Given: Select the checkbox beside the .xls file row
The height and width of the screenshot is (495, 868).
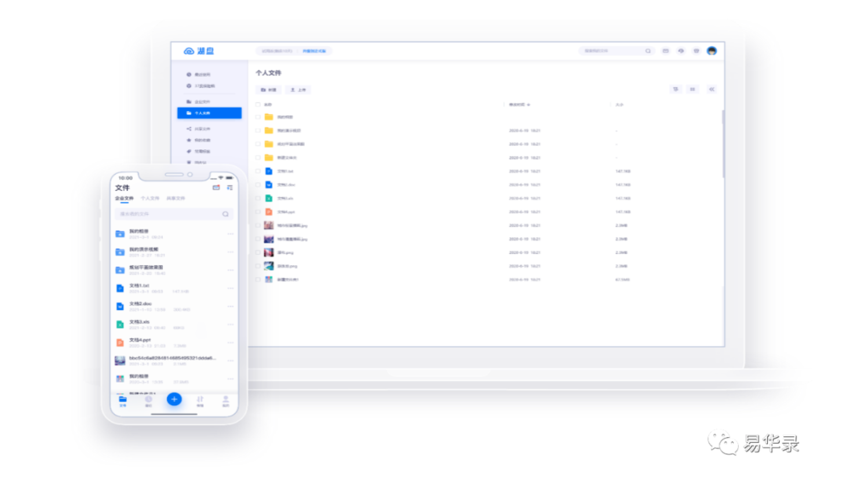Looking at the screenshot, I should pos(258,198).
